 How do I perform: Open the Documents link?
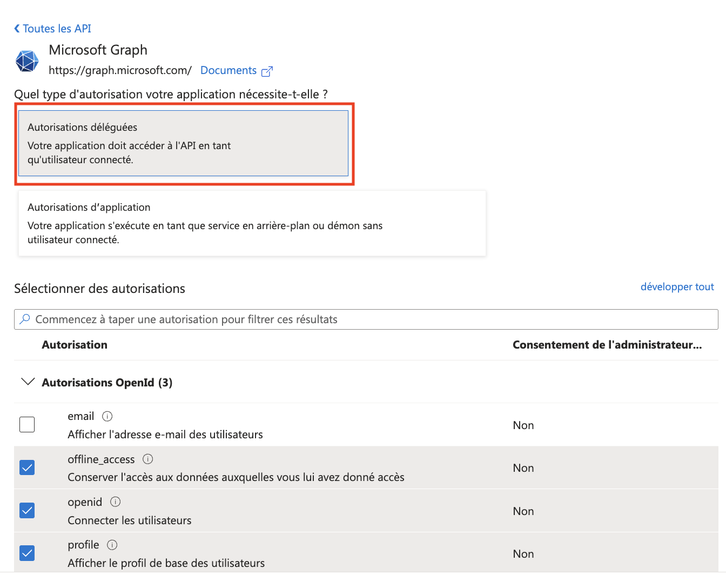(x=228, y=71)
